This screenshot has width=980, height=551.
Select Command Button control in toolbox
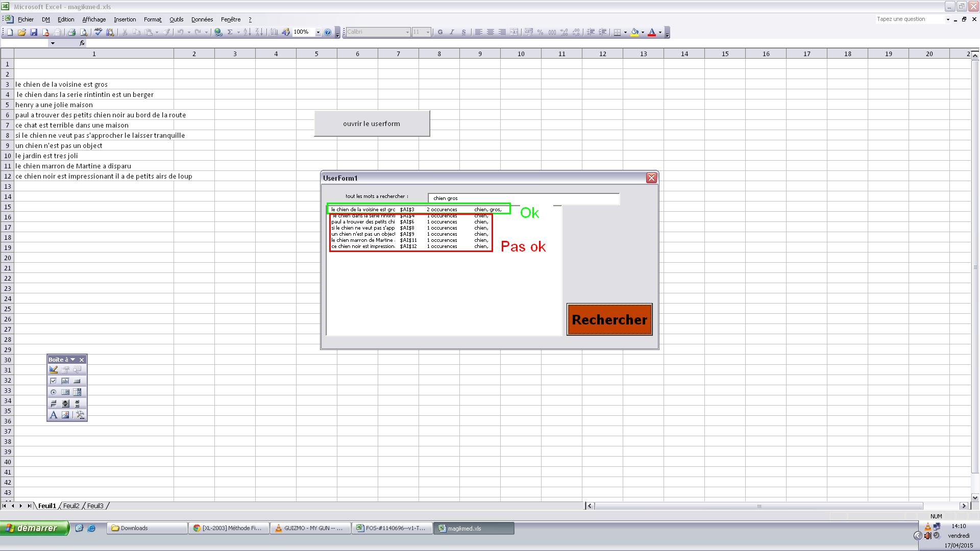pyautogui.click(x=77, y=381)
